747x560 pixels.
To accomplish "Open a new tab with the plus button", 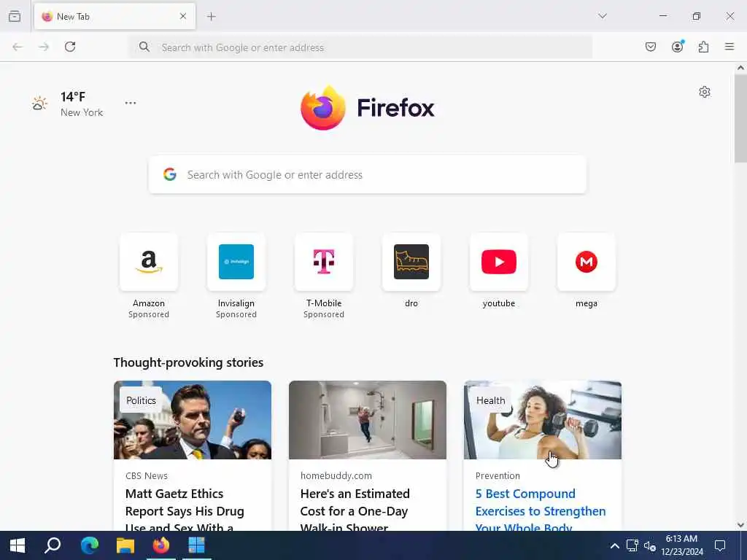I will (x=212, y=17).
